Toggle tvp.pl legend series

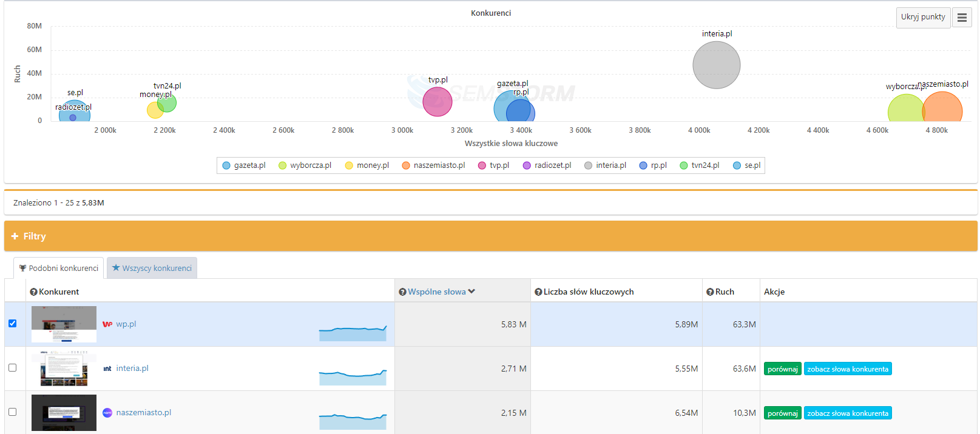pos(493,165)
